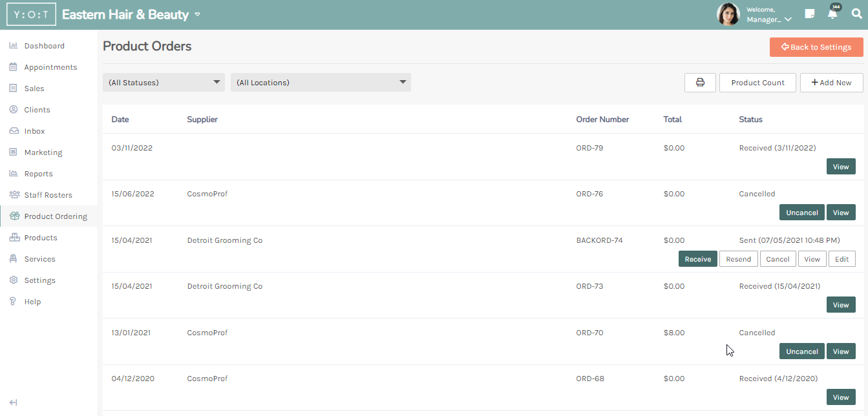868x416 pixels.
Task: Click the Products boxes icon
Action: tap(14, 238)
